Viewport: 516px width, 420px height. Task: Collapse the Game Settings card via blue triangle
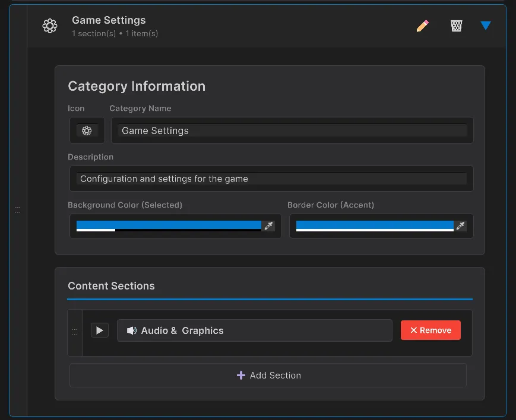pos(486,26)
